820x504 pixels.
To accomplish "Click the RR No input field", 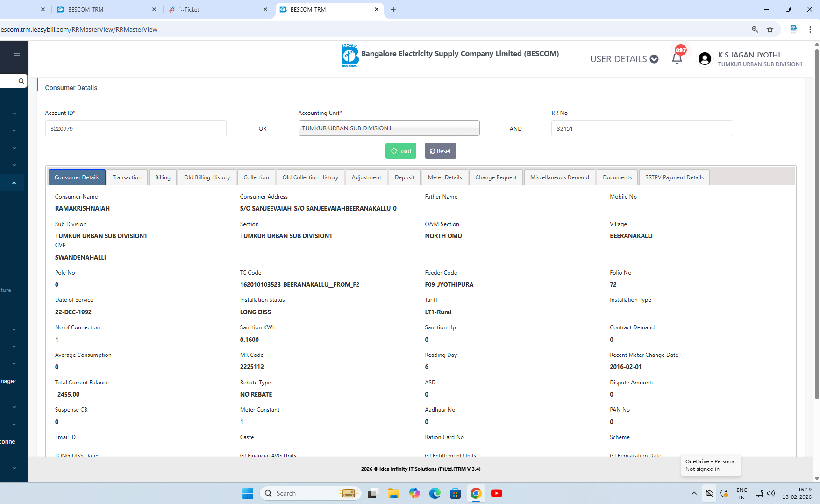I will tap(642, 128).
